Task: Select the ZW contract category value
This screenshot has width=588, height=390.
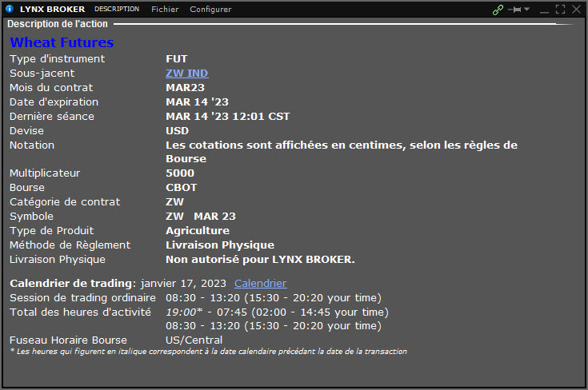Action: [x=174, y=202]
